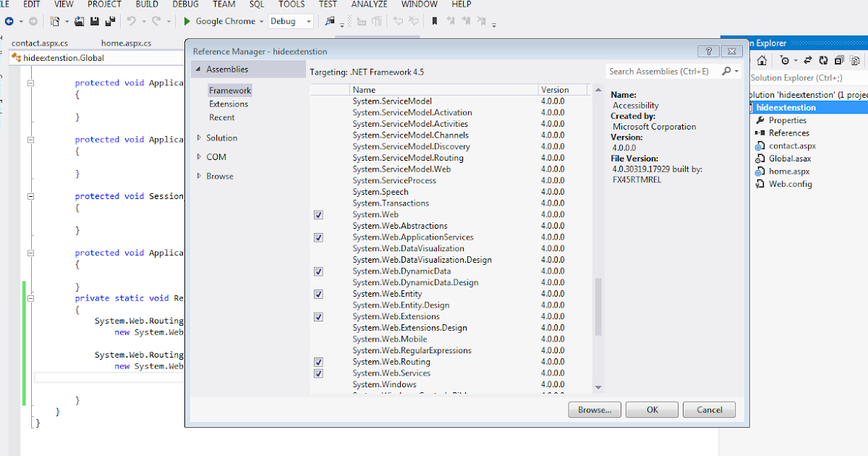This screenshot has width=868, height=456.
Task: Open the BUILD menu
Action: click(x=147, y=4)
